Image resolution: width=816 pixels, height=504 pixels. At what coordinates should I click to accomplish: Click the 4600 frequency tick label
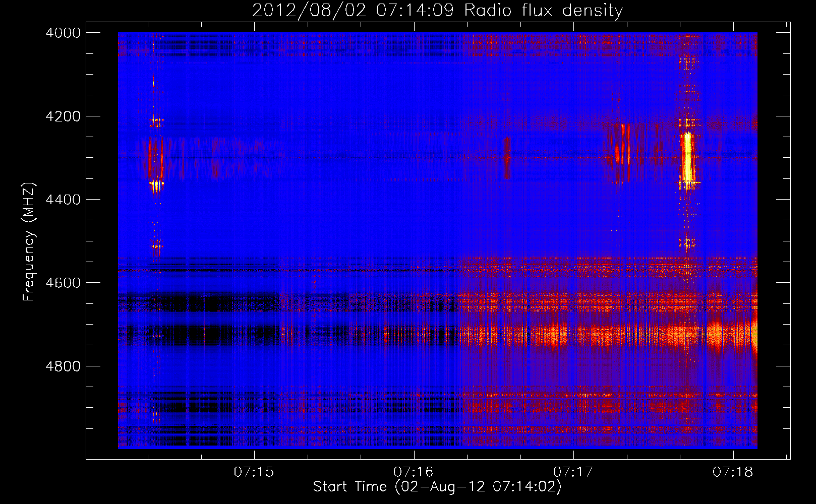tap(63, 283)
